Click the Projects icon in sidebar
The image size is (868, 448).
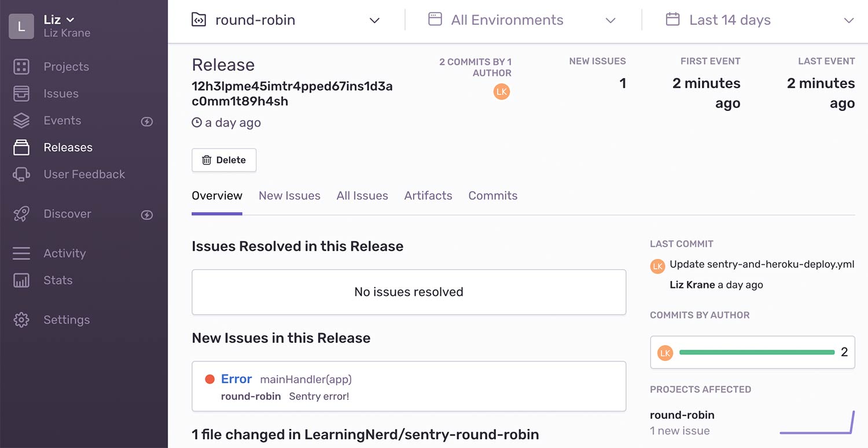coord(21,66)
